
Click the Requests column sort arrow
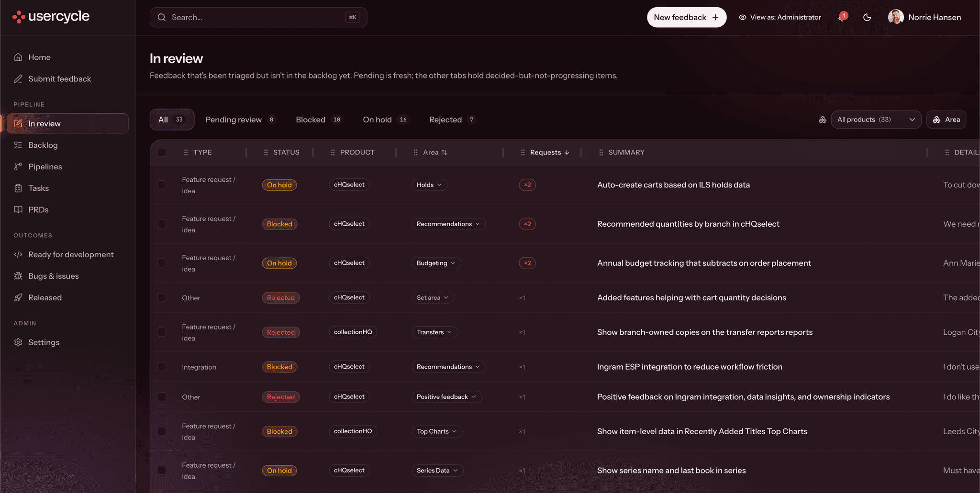click(x=567, y=153)
